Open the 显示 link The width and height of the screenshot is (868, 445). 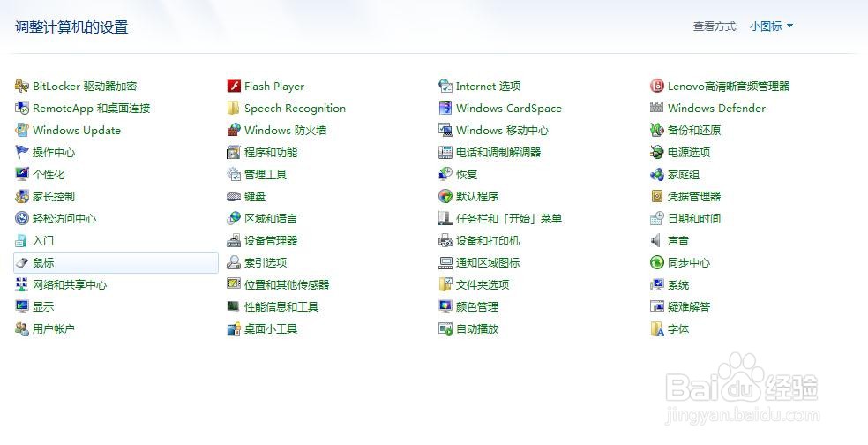43,306
